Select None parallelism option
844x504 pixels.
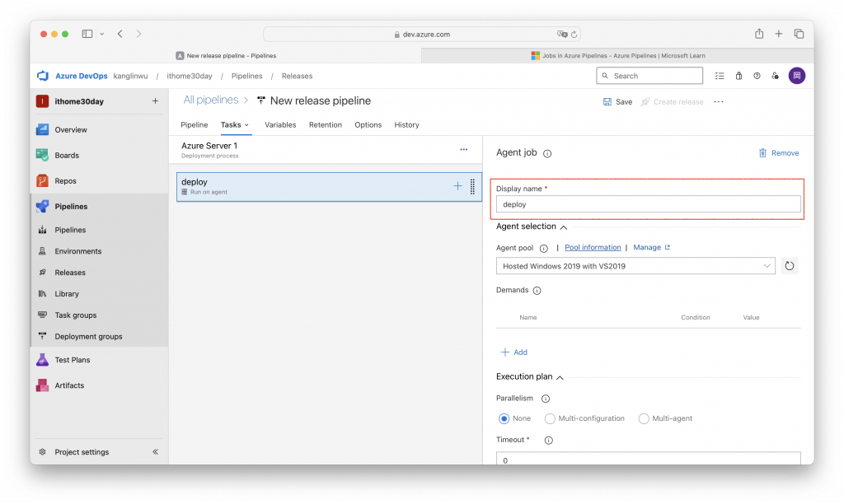[x=504, y=418]
